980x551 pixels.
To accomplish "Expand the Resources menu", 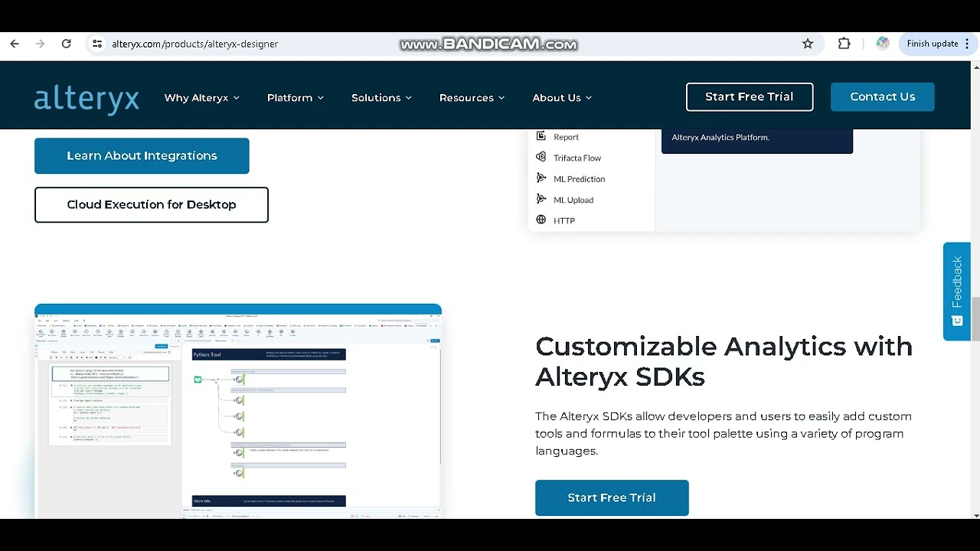I will coord(472,98).
